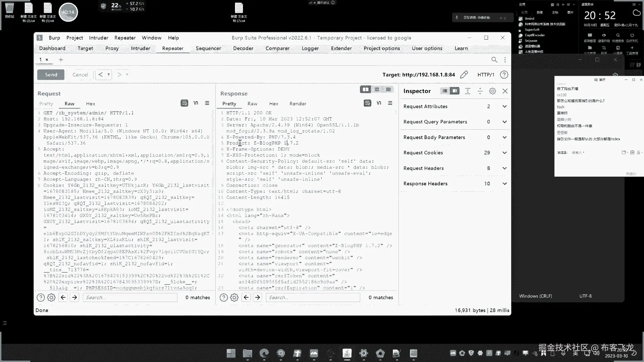Expand the Request Cookies section
Viewport: 644px width, 362px height.
[504, 153]
